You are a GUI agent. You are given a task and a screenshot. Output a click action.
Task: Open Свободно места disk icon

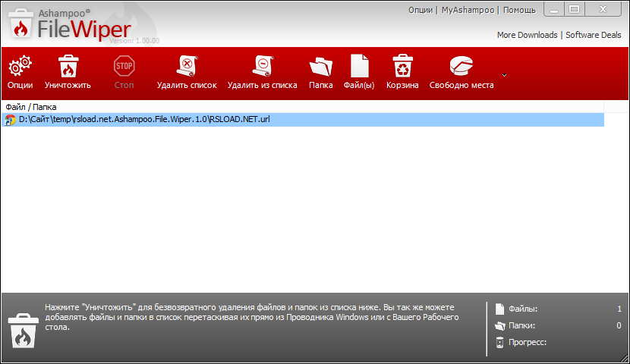pos(461,66)
